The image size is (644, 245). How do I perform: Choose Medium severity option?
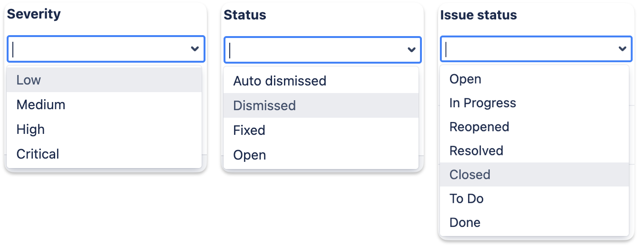coord(41,104)
